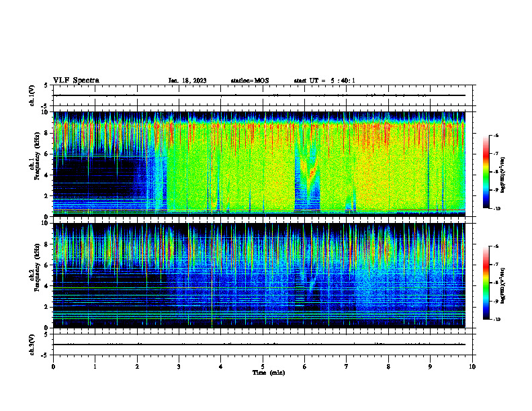Click time axis tick label '3'

(179, 367)
